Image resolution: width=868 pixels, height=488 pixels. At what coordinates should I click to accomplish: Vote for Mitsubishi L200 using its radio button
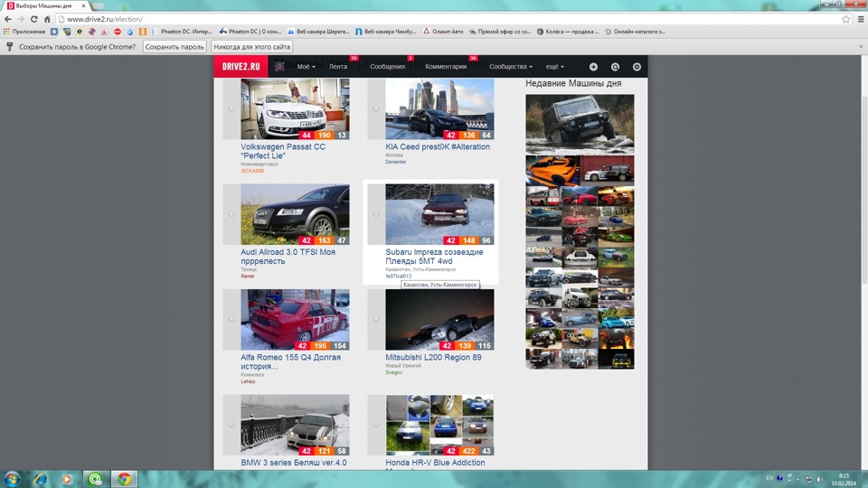[x=376, y=319]
